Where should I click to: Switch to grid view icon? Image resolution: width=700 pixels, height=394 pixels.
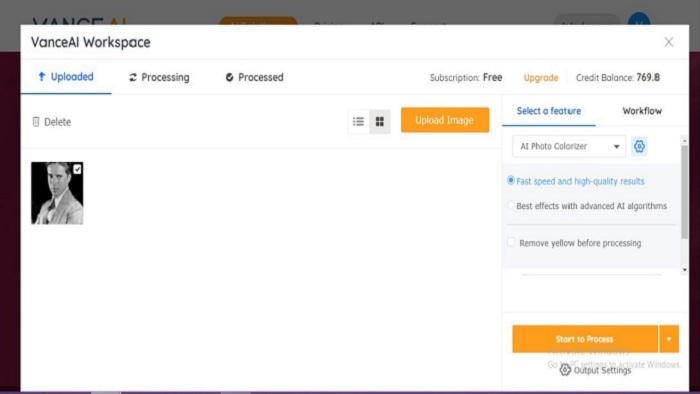380,121
